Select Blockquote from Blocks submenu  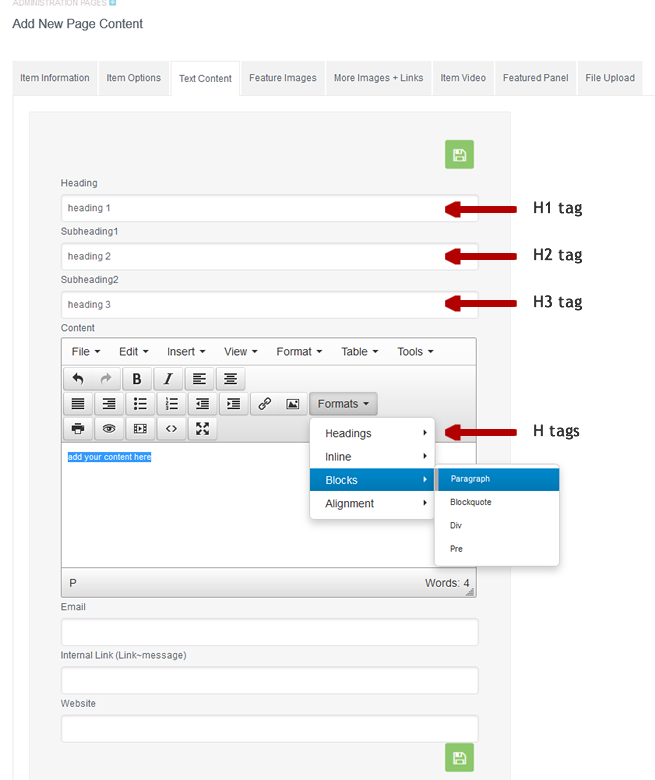[x=471, y=502]
